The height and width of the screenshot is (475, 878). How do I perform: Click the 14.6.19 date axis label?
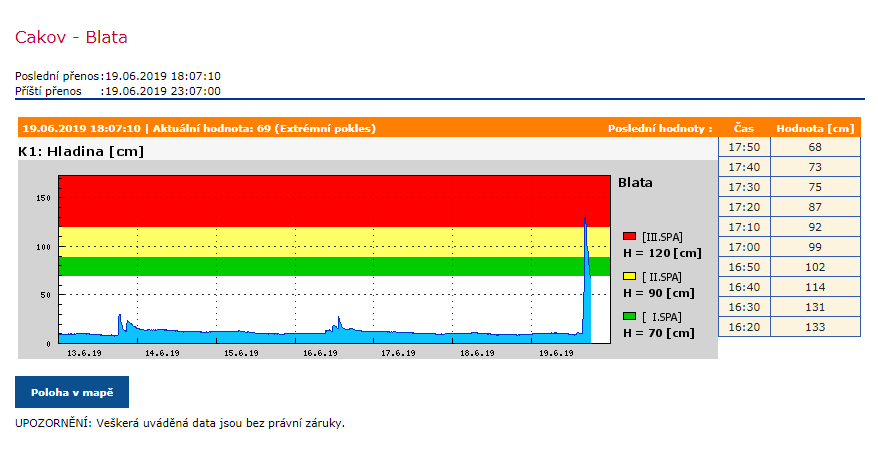(x=162, y=353)
